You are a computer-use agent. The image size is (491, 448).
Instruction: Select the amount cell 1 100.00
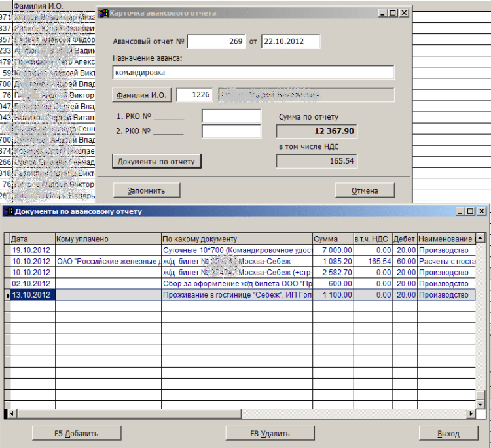(333, 295)
